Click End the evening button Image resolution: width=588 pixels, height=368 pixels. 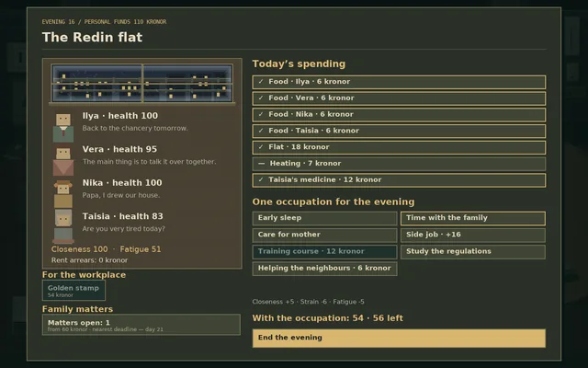(399, 338)
